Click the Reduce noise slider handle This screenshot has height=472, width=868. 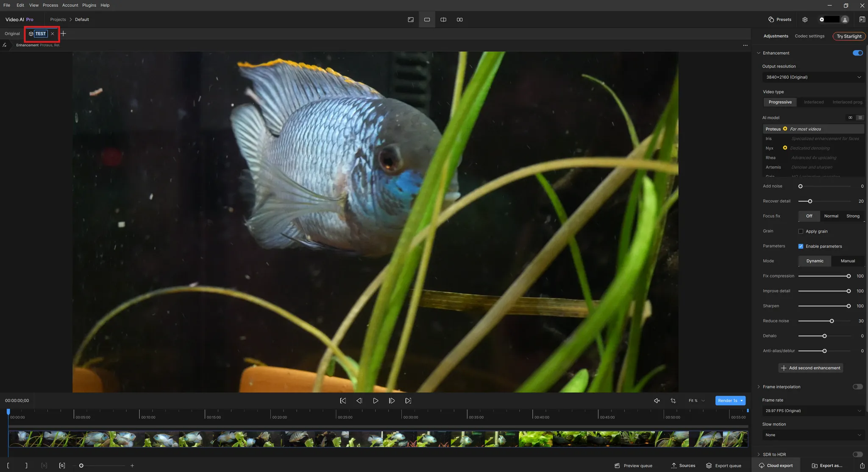click(x=832, y=321)
